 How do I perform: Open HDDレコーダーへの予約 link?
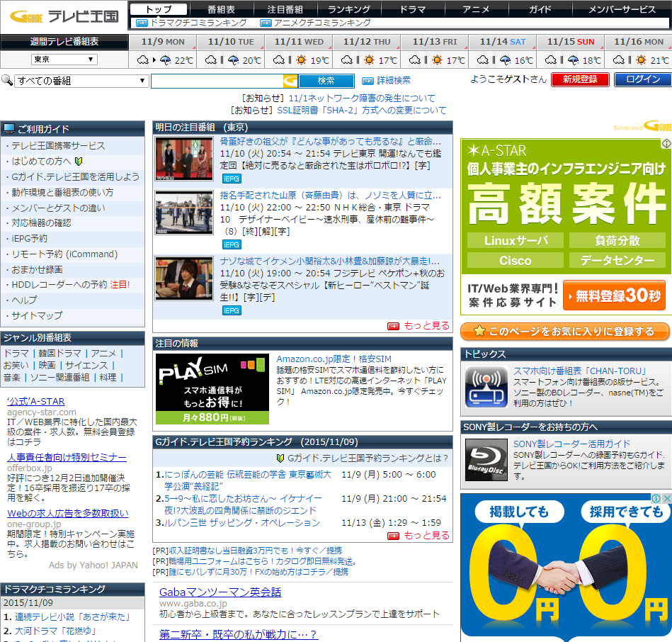59,285
